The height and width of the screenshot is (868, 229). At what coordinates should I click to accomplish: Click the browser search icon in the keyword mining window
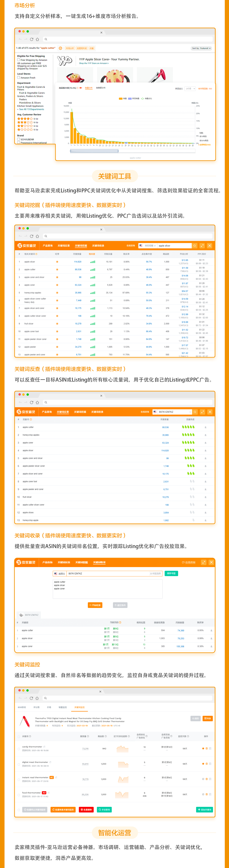pos(46,236)
